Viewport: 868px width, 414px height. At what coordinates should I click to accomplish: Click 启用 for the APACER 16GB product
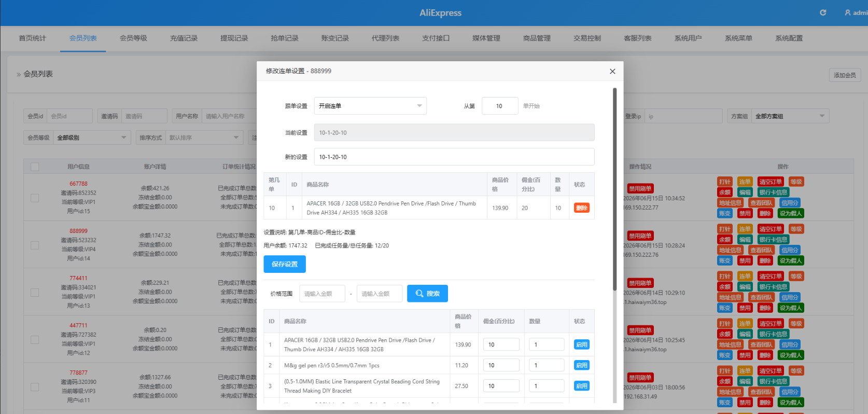pyautogui.click(x=582, y=344)
